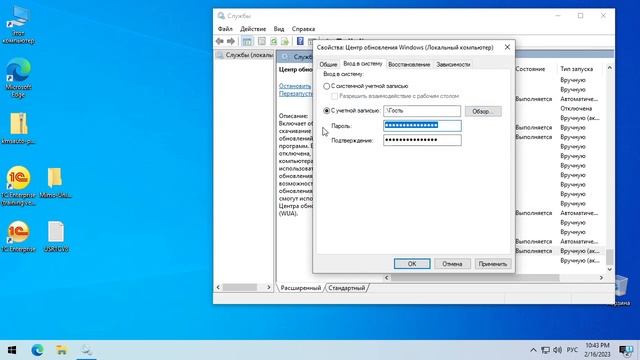Image resolution: width=640 pixels, height=360 pixels.
Task: Sort by the Состояние column header
Action: tap(530, 69)
